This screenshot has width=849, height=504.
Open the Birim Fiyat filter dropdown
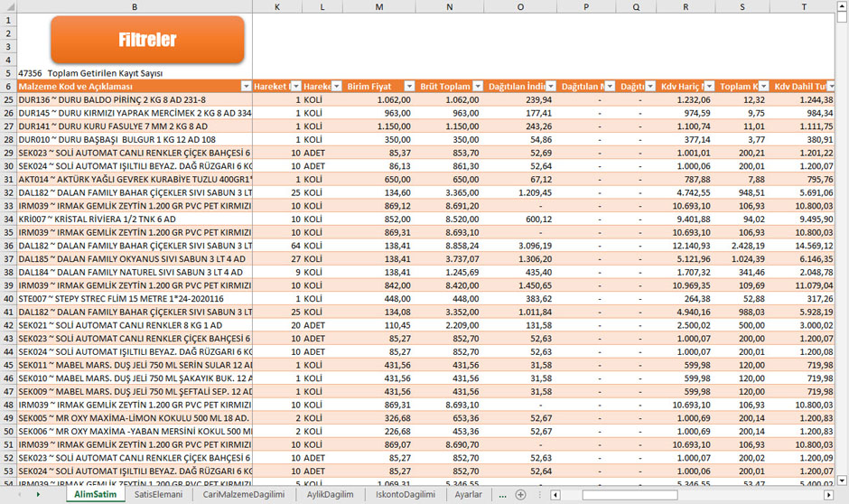(x=409, y=86)
